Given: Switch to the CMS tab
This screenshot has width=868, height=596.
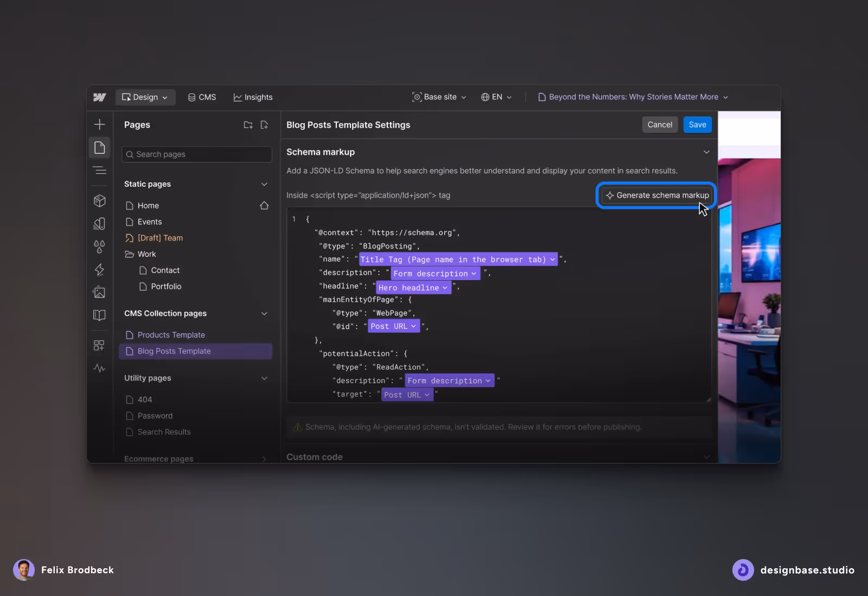Looking at the screenshot, I should point(202,97).
